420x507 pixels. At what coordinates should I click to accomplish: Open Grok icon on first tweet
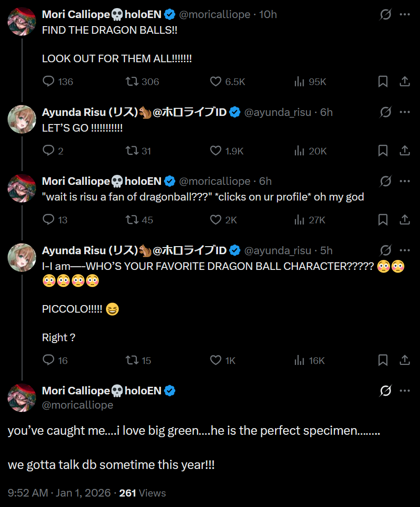(385, 14)
